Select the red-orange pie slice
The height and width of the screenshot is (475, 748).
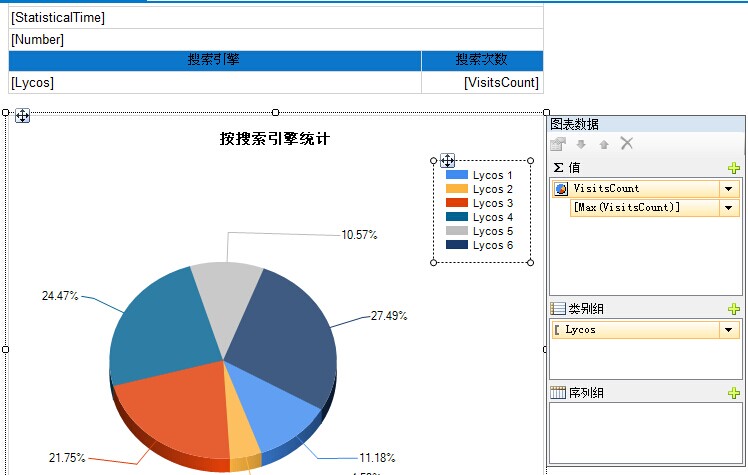177,410
